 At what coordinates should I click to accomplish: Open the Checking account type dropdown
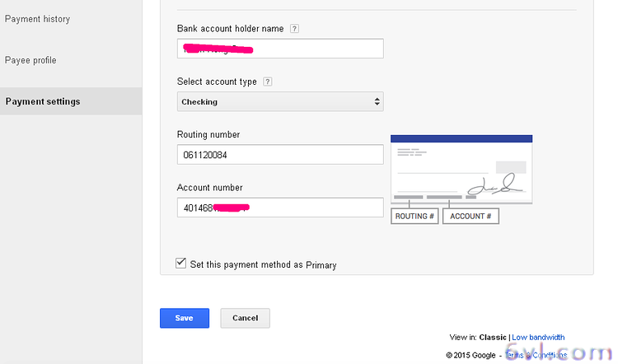[280, 102]
